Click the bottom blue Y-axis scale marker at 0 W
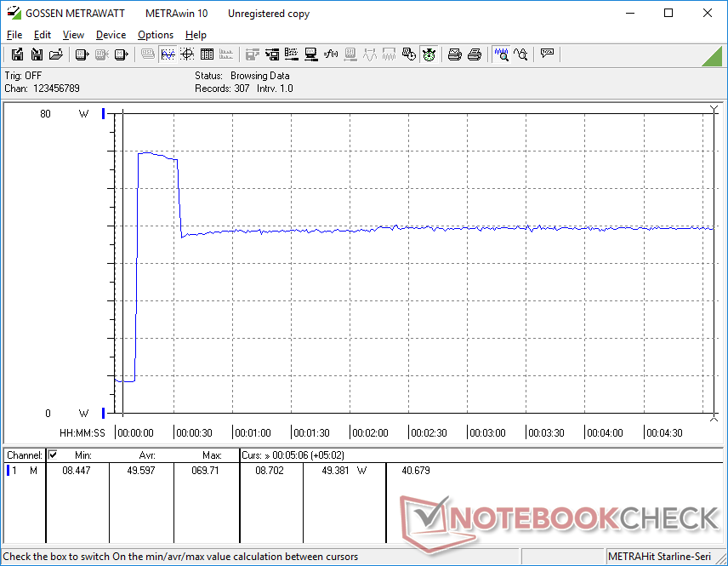The height and width of the screenshot is (566, 728). click(104, 413)
